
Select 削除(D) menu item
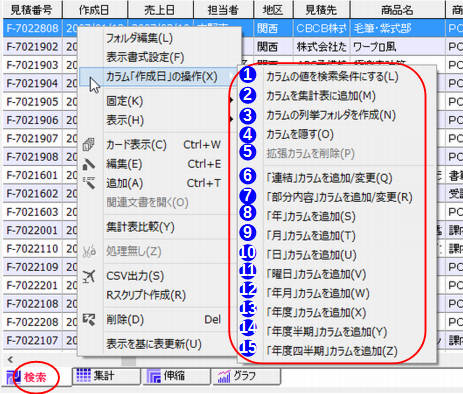pos(157,320)
